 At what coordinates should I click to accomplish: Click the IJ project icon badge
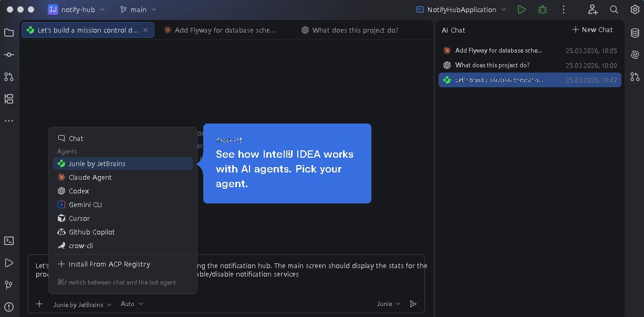point(53,9)
